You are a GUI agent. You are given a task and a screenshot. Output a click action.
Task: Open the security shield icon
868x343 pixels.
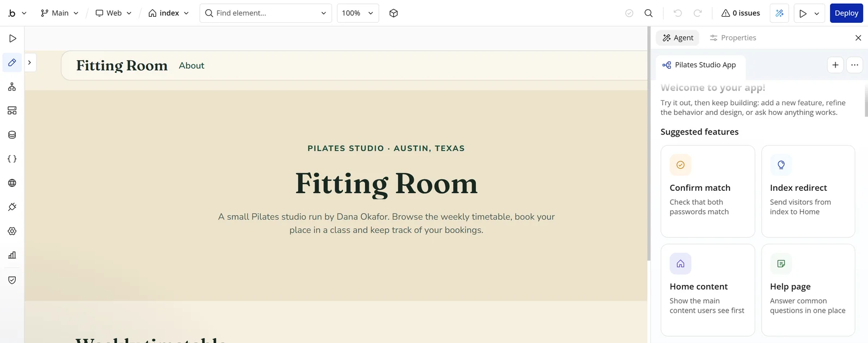(x=12, y=280)
